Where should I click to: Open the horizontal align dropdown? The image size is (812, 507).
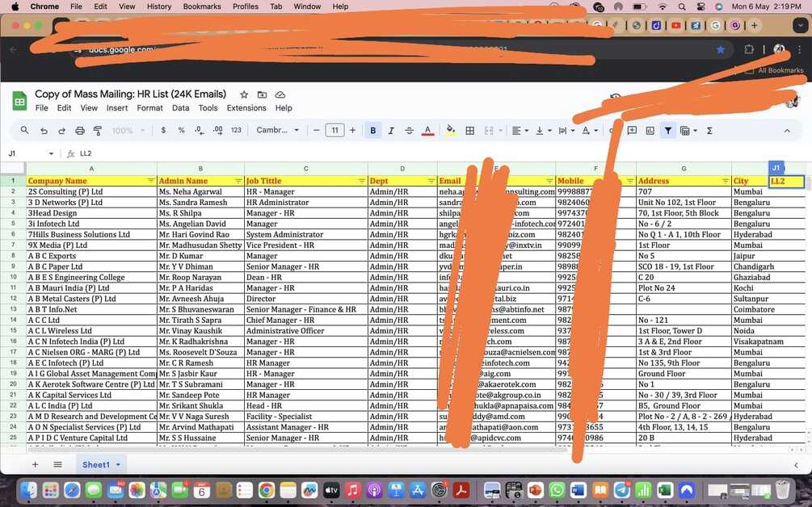pyautogui.click(x=520, y=131)
